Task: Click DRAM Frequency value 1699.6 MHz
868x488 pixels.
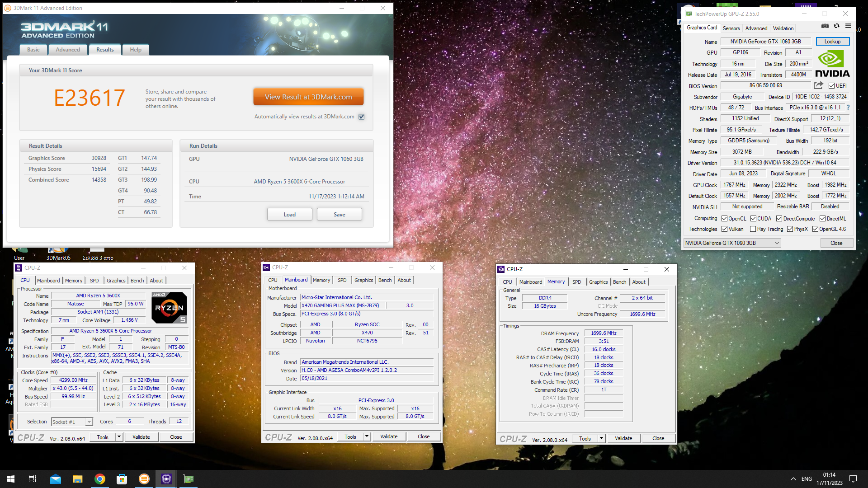Action: (604, 333)
